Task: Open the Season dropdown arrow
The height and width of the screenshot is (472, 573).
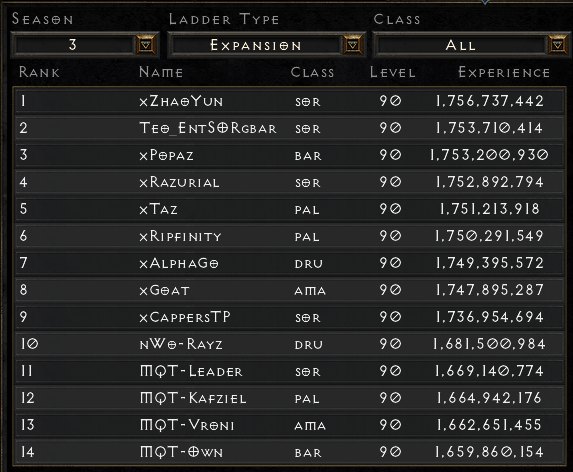Action: pos(145,45)
